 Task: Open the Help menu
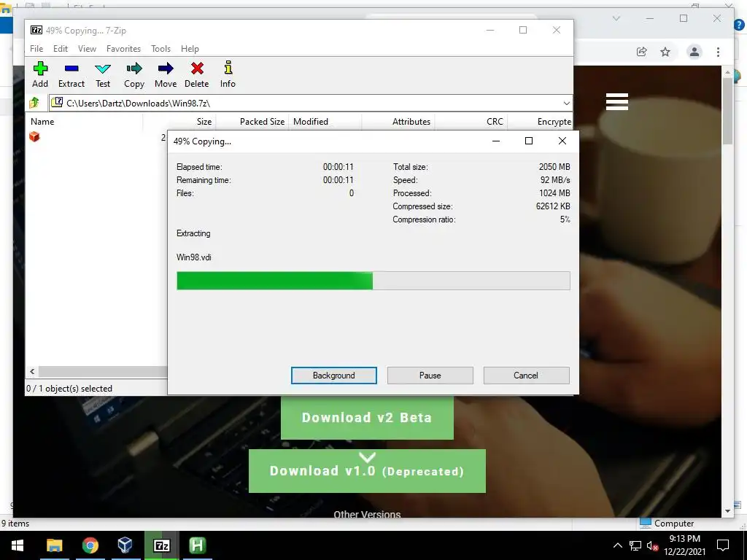click(190, 49)
